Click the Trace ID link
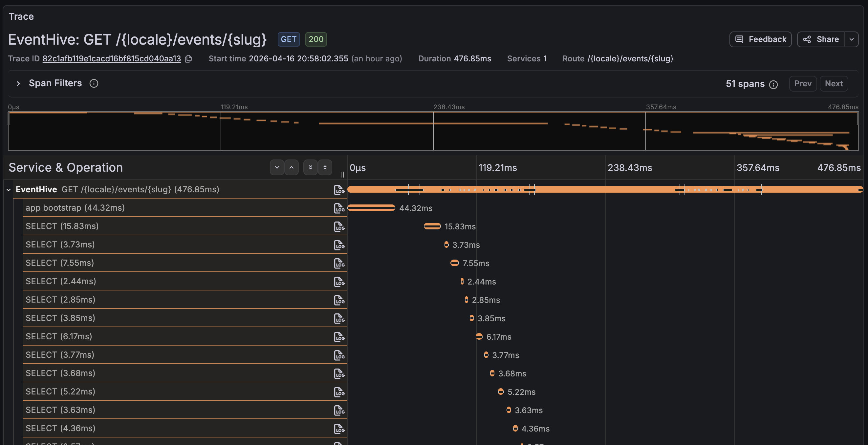Viewport: 868px width, 445px height. click(x=112, y=59)
